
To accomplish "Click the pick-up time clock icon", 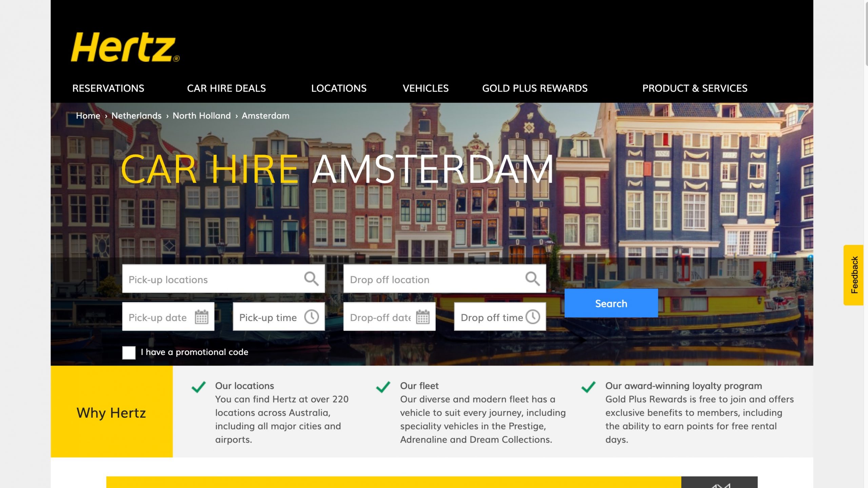I will 311,317.
